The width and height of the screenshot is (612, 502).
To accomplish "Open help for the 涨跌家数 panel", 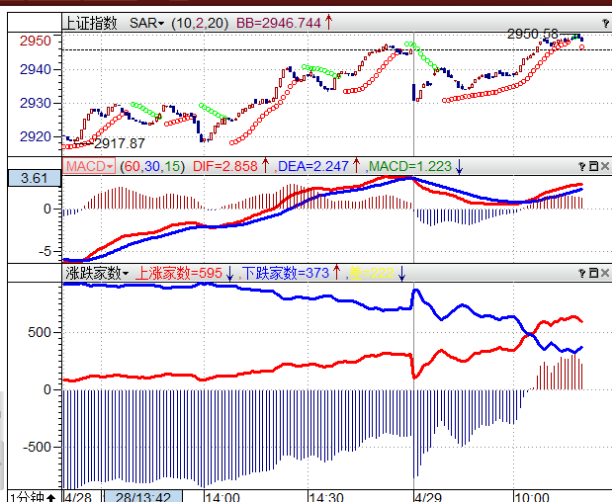I will (581, 272).
